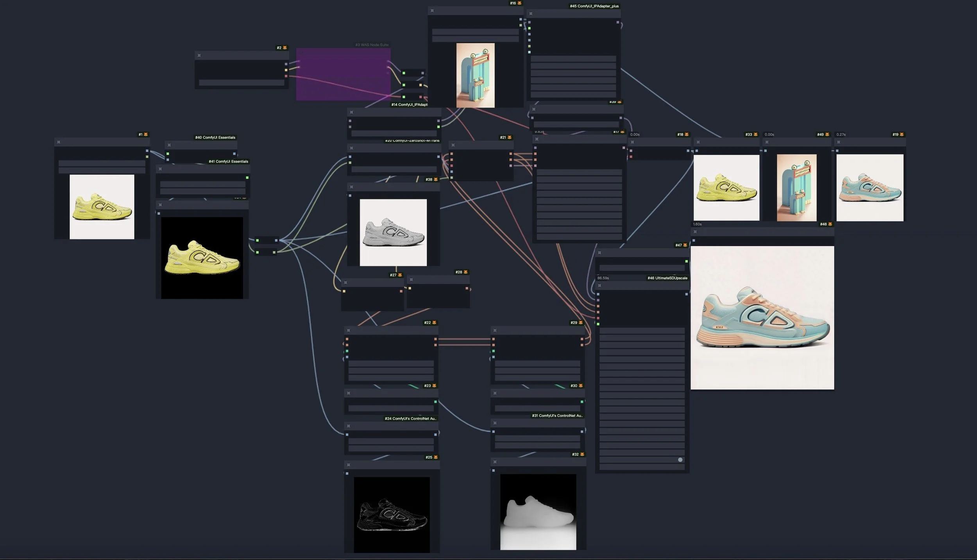
Task: Click the fox badge icon on node #2
Action: pyautogui.click(x=285, y=48)
